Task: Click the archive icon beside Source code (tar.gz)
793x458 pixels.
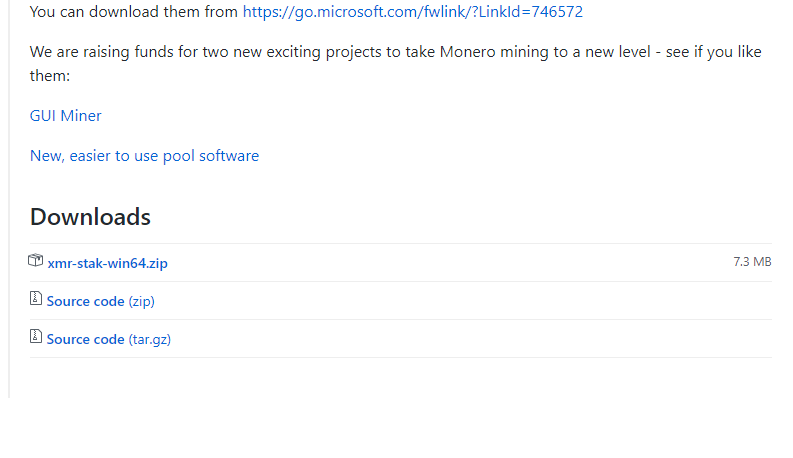Action: (x=35, y=336)
